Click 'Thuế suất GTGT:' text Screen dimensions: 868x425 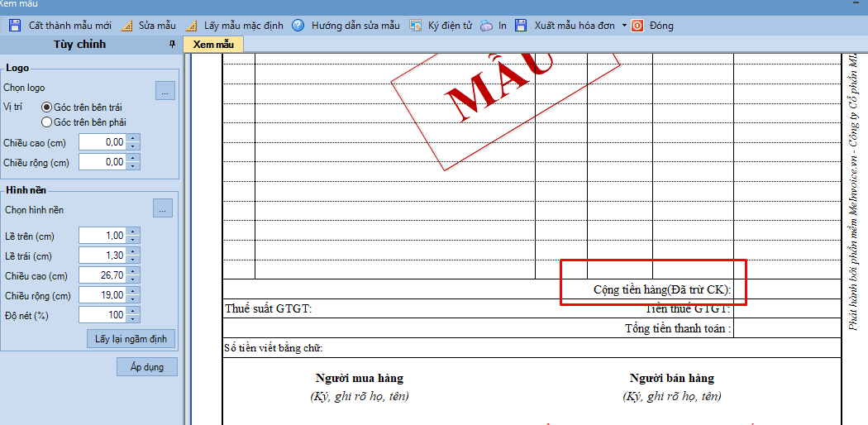pyautogui.click(x=269, y=308)
